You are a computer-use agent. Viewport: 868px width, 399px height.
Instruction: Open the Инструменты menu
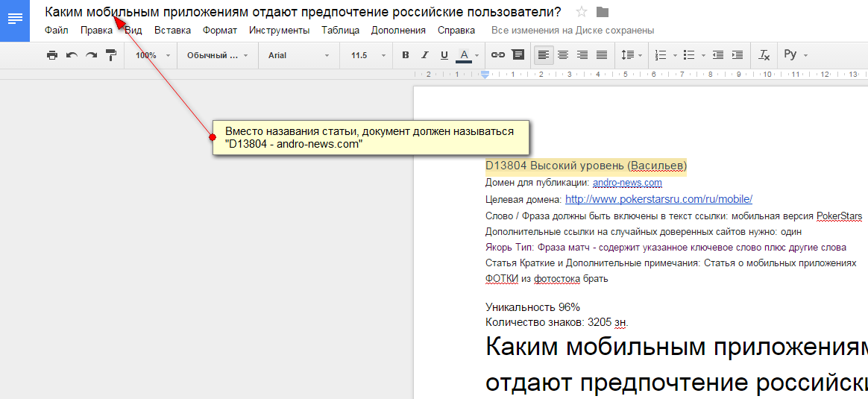[279, 31]
